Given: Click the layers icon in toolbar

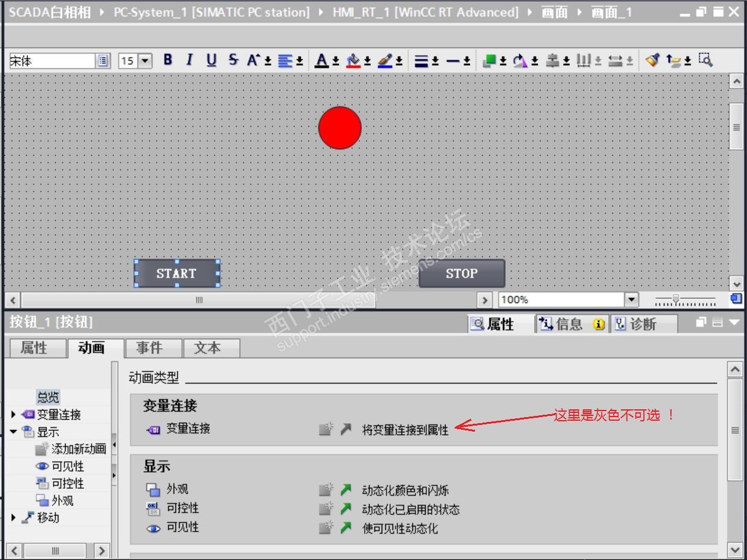Looking at the screenshot, I should point(673,60).
